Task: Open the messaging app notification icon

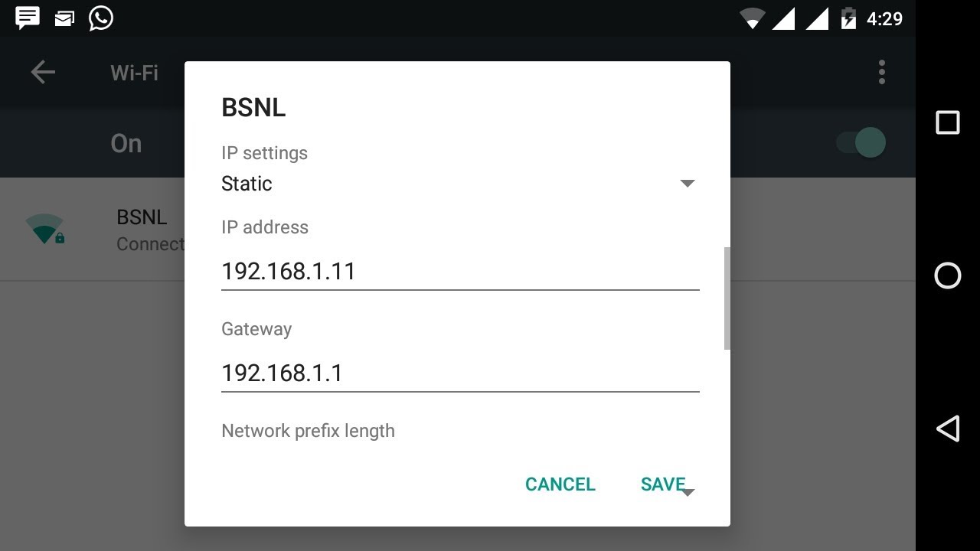Action: (x=27, y=17)
